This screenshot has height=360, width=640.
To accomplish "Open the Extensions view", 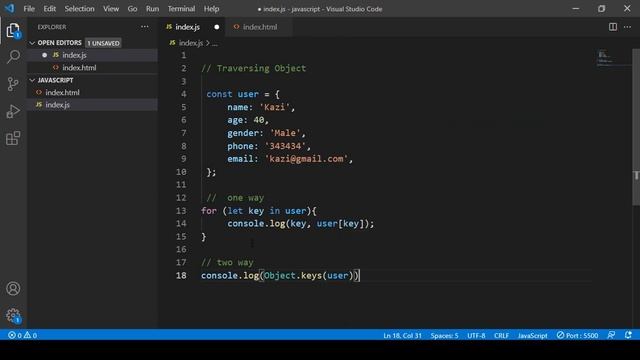I will [13, 138].
